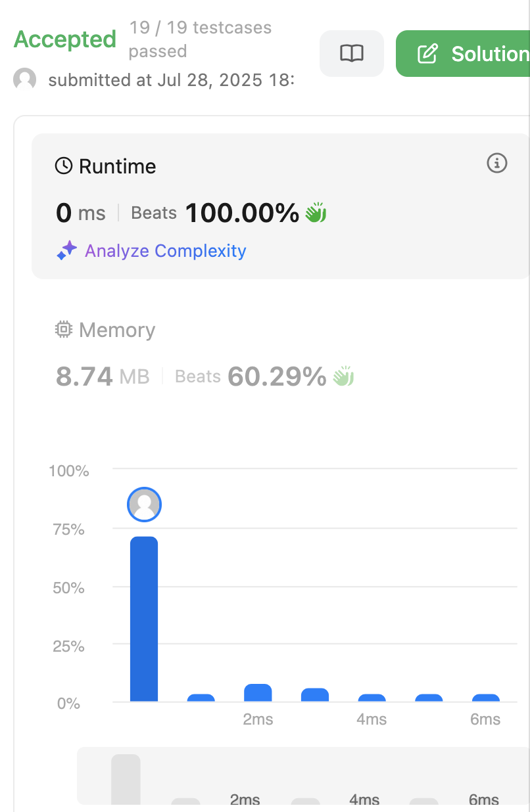Click the clapping hands beside memory percentage

[x=343, y=376]
